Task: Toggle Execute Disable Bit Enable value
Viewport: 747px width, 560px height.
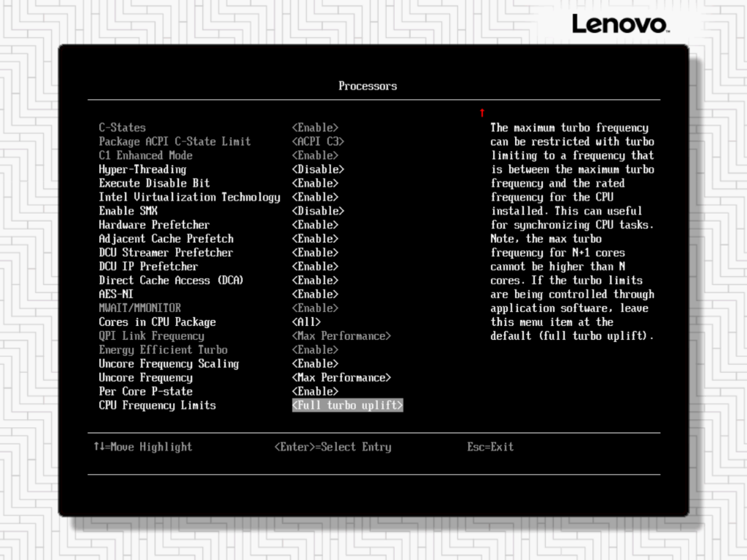Action: 315,183
